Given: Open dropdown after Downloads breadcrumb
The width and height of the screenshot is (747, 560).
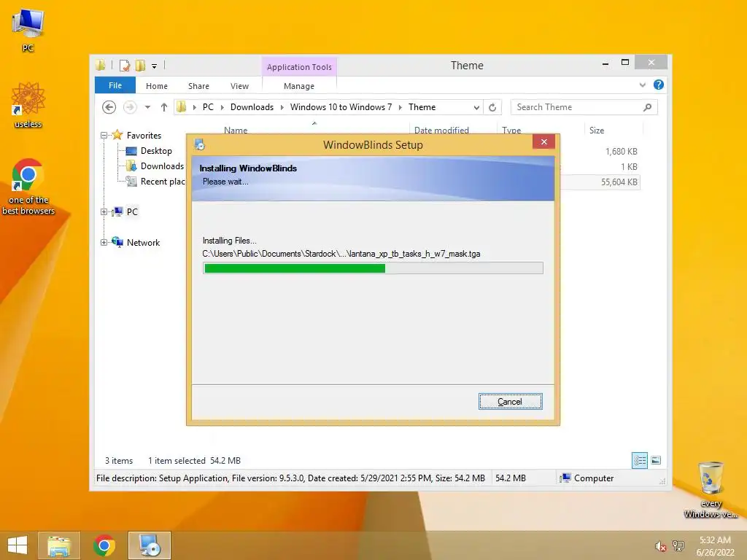Looking at the screenshot, I should coord(282,108).
